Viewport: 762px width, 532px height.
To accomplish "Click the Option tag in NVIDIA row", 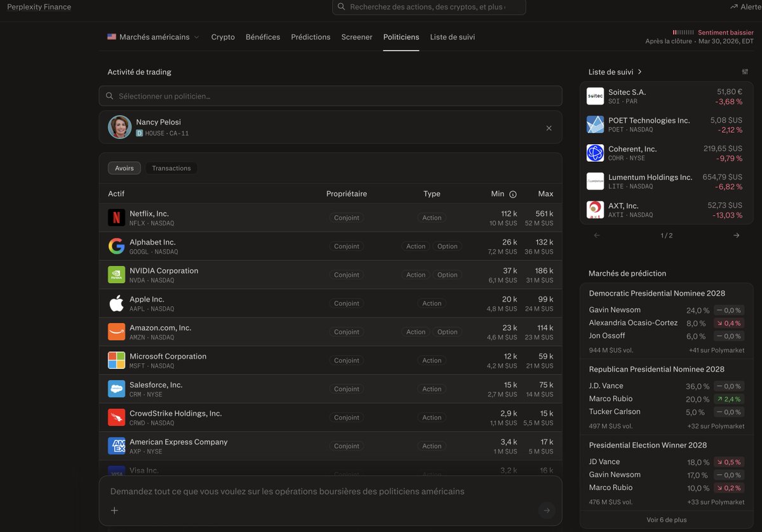I will coord(447,275).
